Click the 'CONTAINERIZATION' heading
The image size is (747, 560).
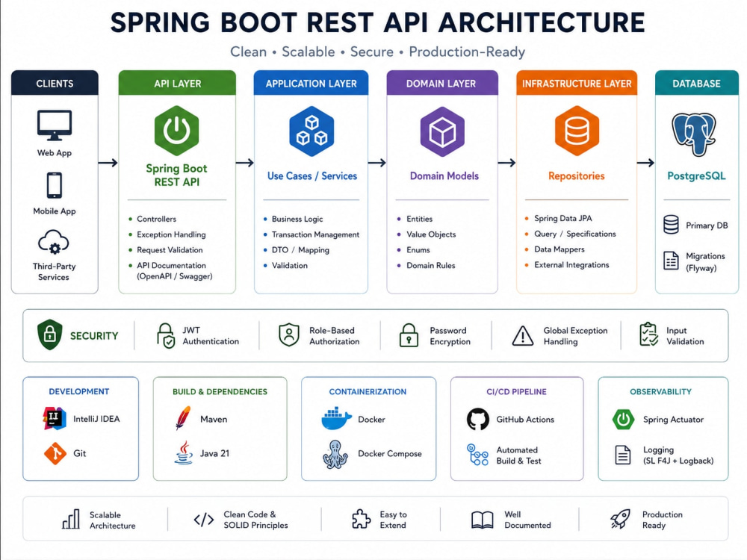(368, 391)
